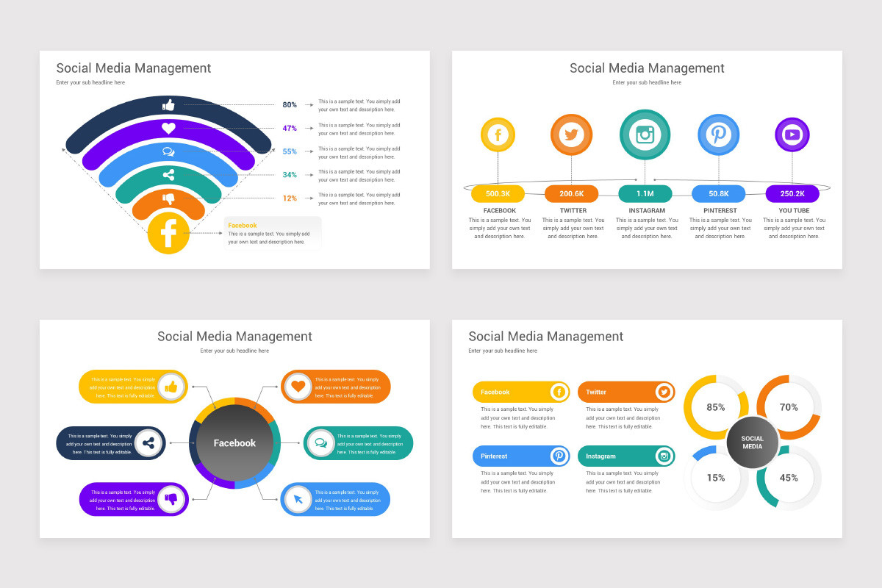Image resolution: width=882 pixels, height=588 pixels.
Task: Click the Social Media Management title above the arcs
Action: point(134,68)
